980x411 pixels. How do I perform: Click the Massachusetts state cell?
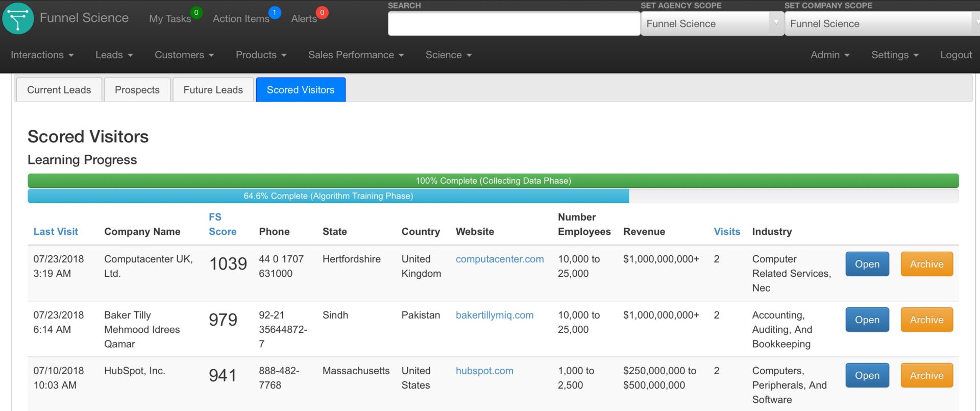[356, 371]
